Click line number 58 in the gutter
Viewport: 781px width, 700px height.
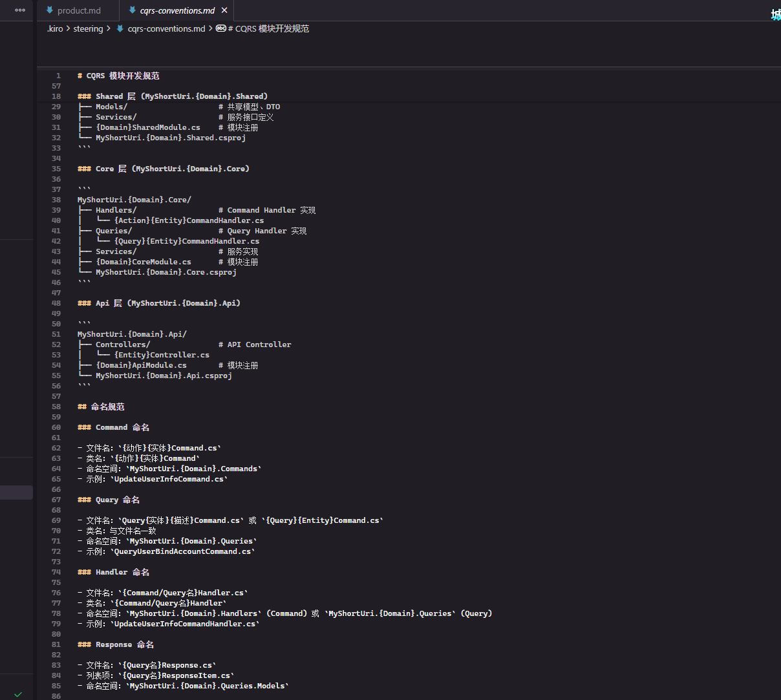click(56, 407)
